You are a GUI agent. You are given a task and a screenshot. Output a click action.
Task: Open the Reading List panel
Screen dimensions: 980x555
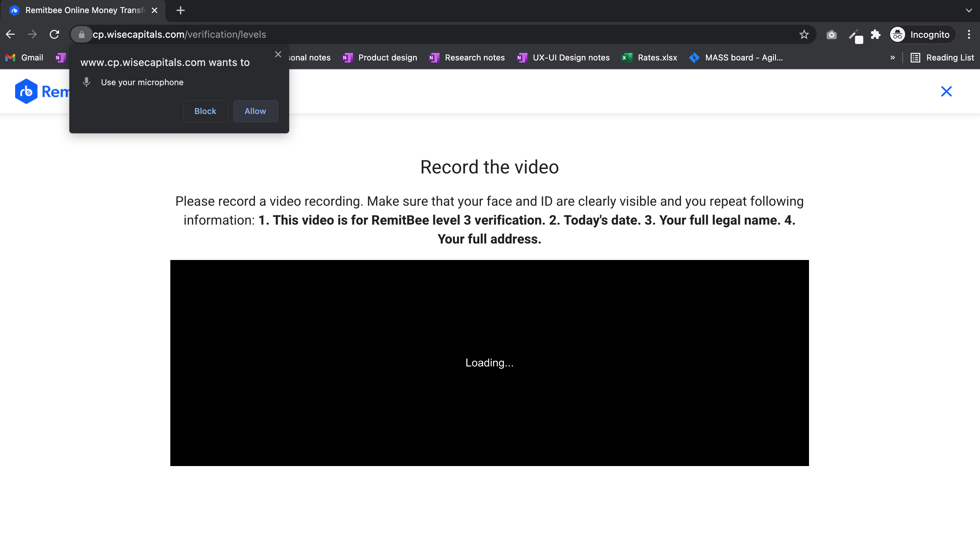point(942,58)
